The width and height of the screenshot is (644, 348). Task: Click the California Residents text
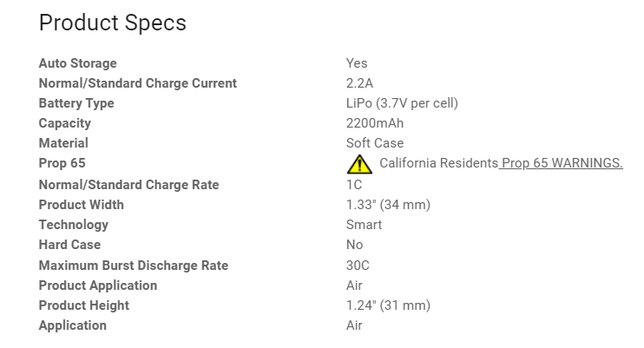click(x=438, y=163)
